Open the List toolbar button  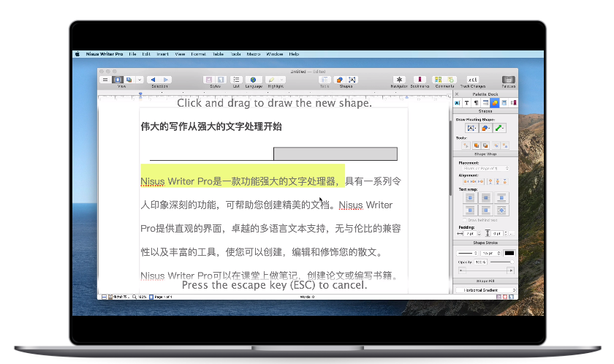(x=236, y=80)
